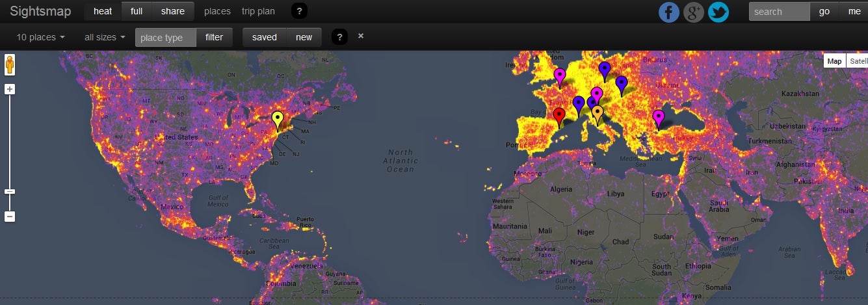Image resolution: width=868 pixels, height=305 pixels.
Task: Select the Street View pegman icon
Action: tap(10, 65)
